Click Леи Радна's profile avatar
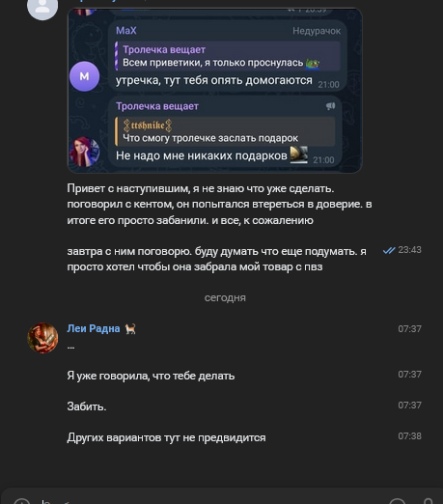Screen dimensions: 443x504 [42, 338]
